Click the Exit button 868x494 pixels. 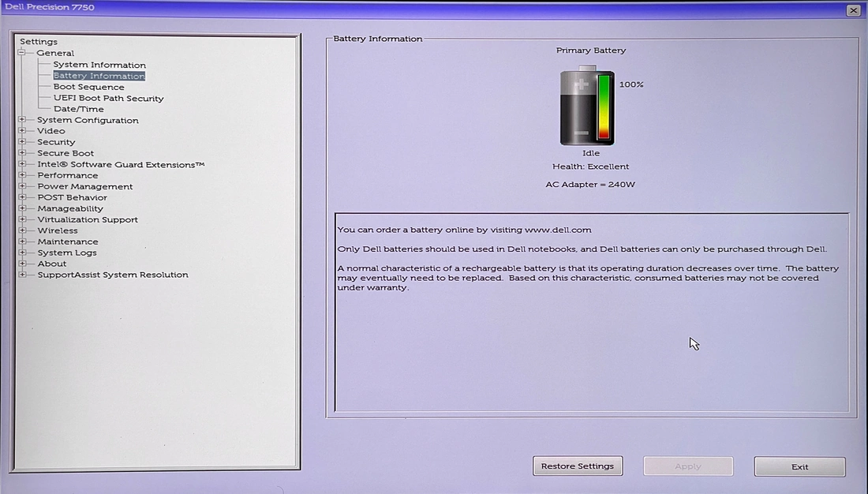pos(799,466)
